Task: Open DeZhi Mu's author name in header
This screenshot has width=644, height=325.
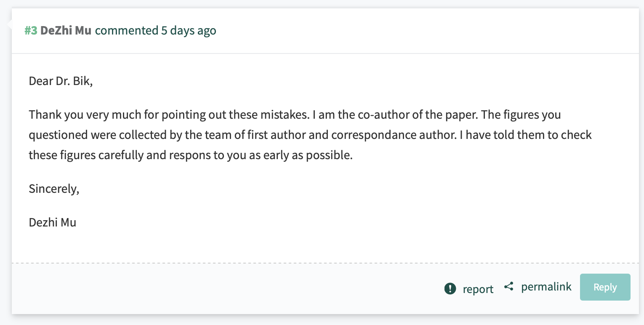Action: pyautogui.click(x=66, y=30)
